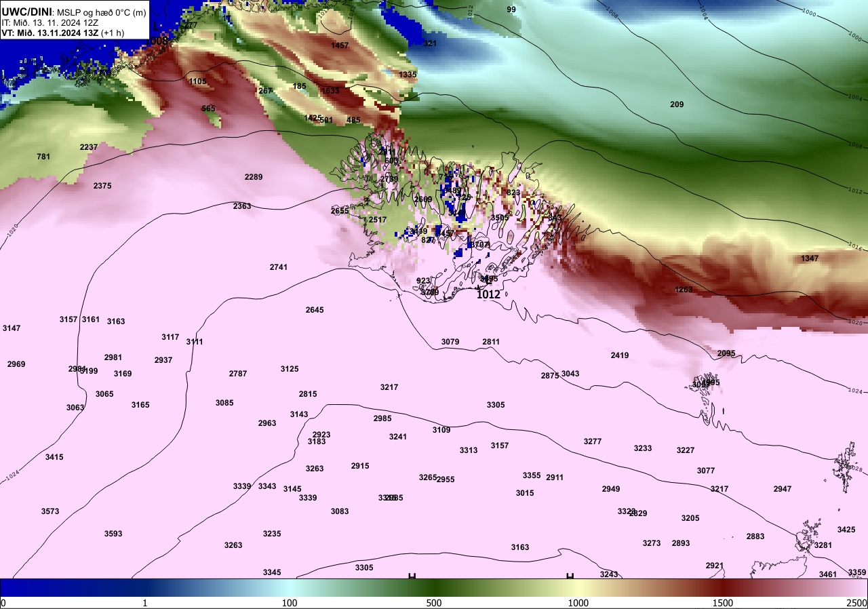Click the height value 3079
Viewport: 868px width, 609px height.
tap(450, 342)
